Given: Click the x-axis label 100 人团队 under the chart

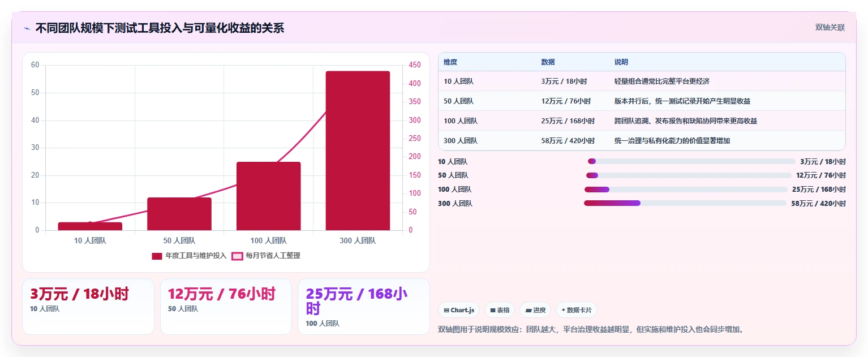Looking at the screenshot, I should click(x=268, y=241).
